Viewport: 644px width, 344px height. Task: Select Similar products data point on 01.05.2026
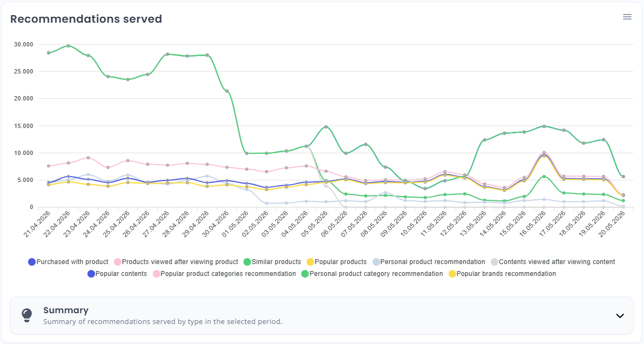click(247, 153)
